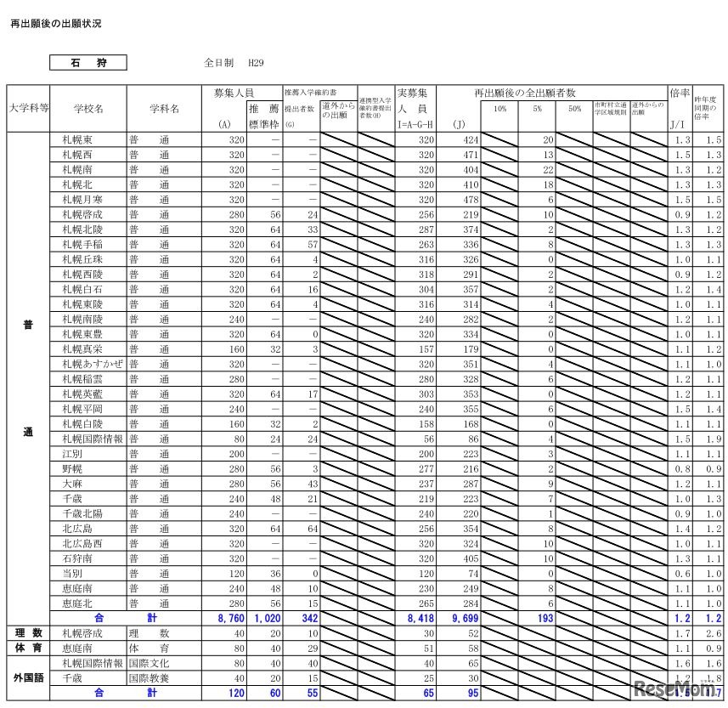Select the 50% column header

click(574, 109)
